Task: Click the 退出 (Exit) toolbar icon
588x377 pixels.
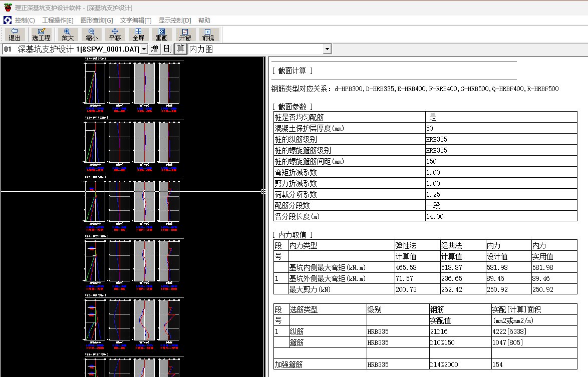Action: click(15, 35)
